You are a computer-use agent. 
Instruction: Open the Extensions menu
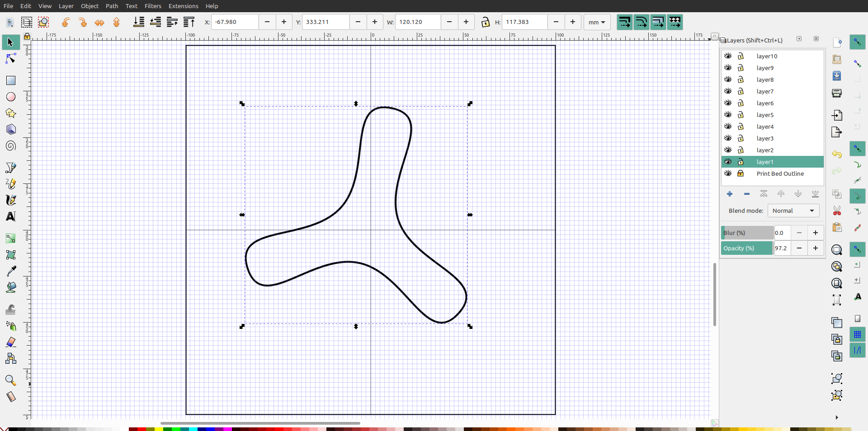click(183, 6)
